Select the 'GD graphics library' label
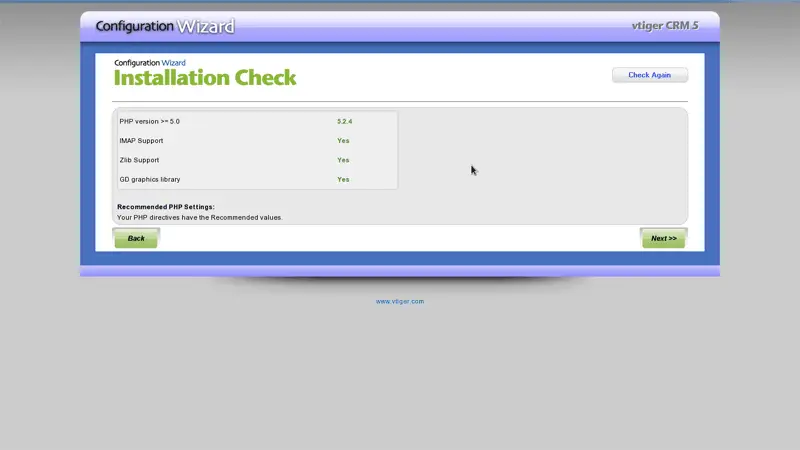Viewport: 800px width, 450px height. coord(150,180)
